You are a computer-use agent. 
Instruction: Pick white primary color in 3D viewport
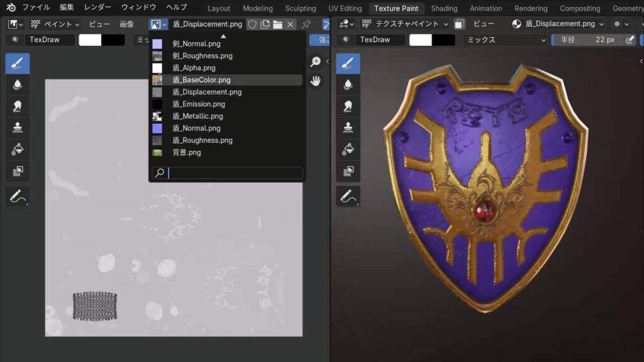click(421, 40)
